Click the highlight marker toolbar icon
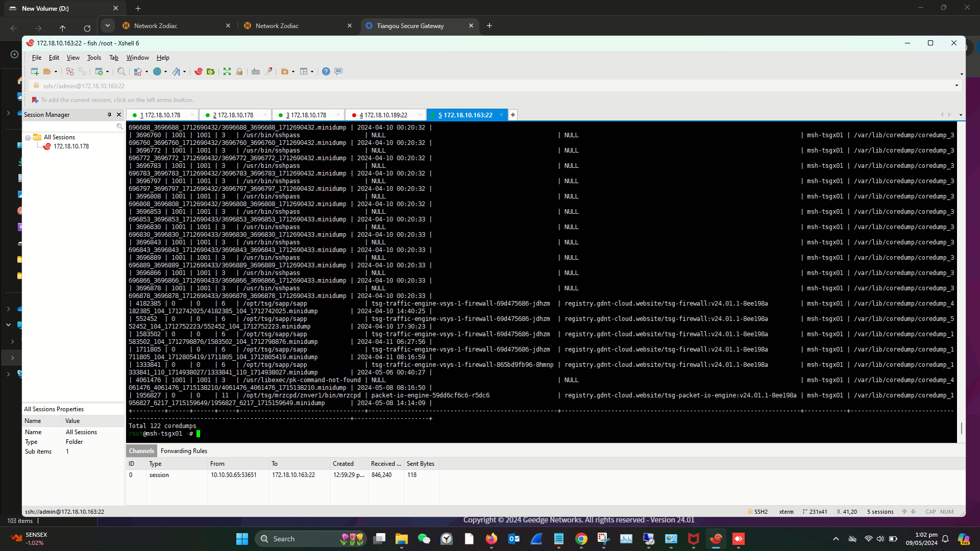Screen dimensions: 980x551 tap(268, 71)
